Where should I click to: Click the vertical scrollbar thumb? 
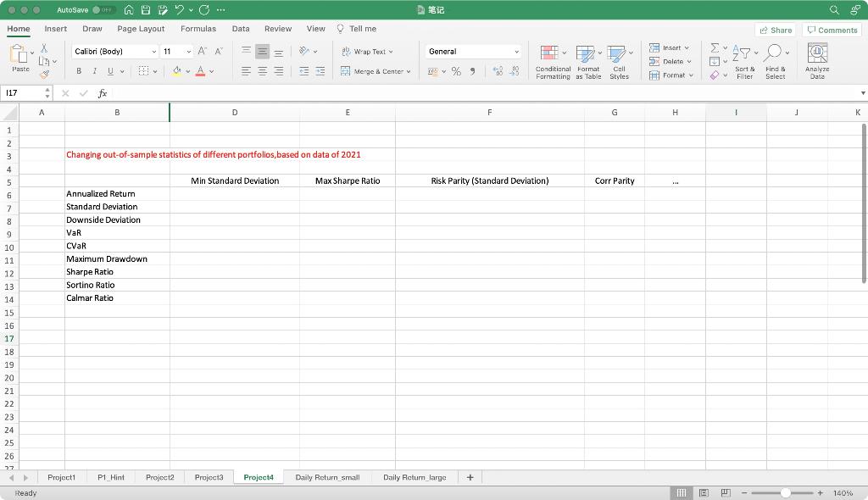click(x=864, y=203)
